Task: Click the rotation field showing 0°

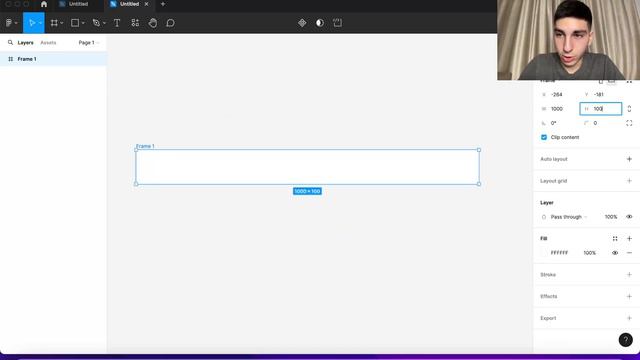Action: (x=558, y=123)
